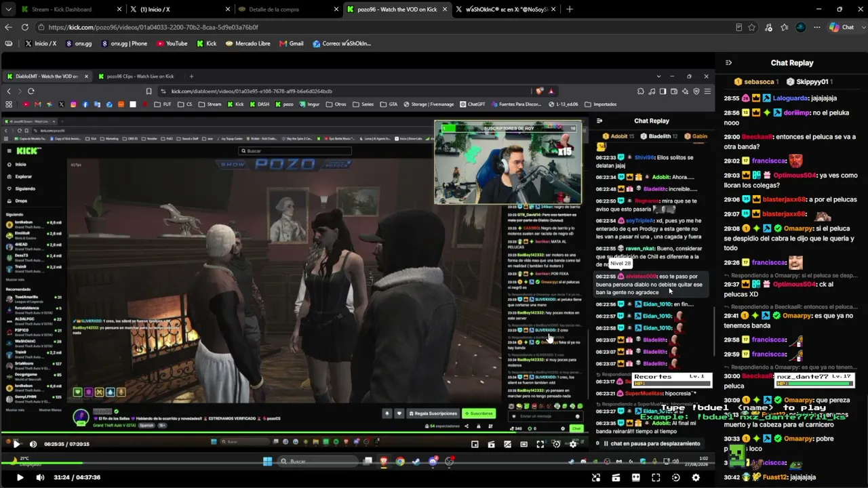This screenshot has width=868, height=488.
Task: Open the doriimp username in chat
Action: 796,113
